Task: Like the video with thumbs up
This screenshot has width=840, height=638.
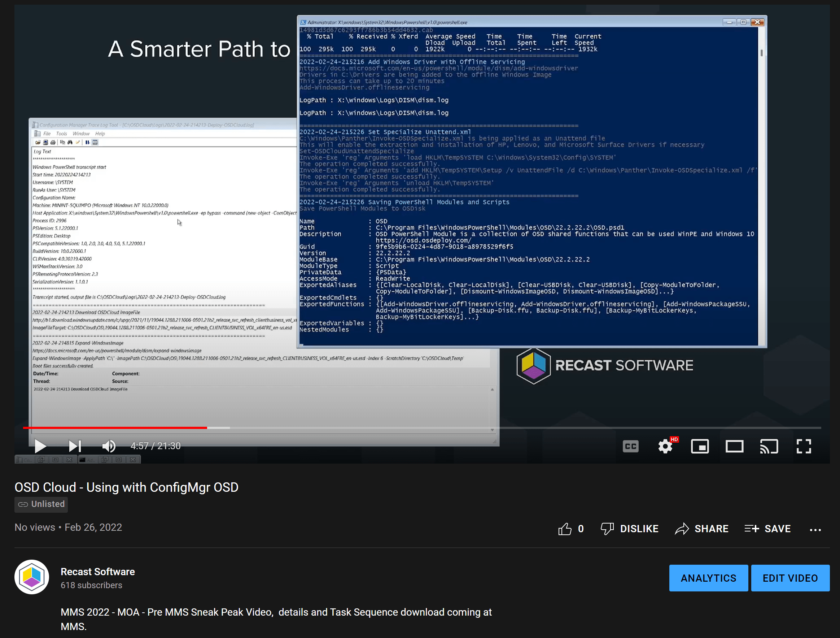Action: tap(565, 529)
